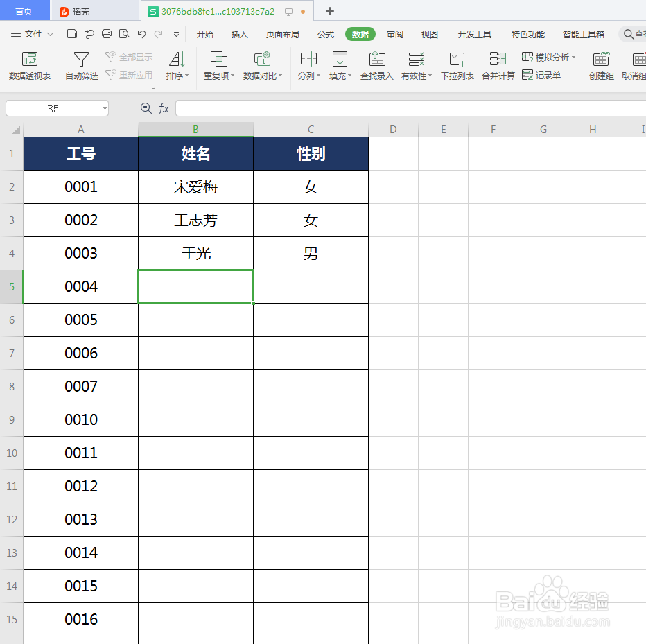This screenshot has width=646, height=644.
Task: Click the Print Preview icon
Action: [124, 34]
